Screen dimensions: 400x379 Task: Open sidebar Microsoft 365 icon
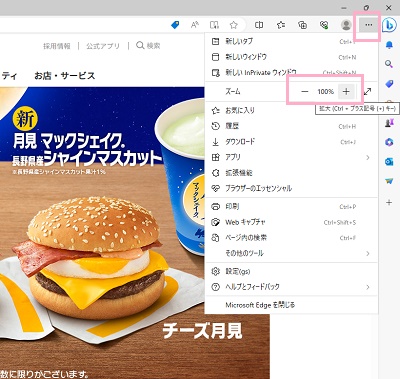pos(389,142)
